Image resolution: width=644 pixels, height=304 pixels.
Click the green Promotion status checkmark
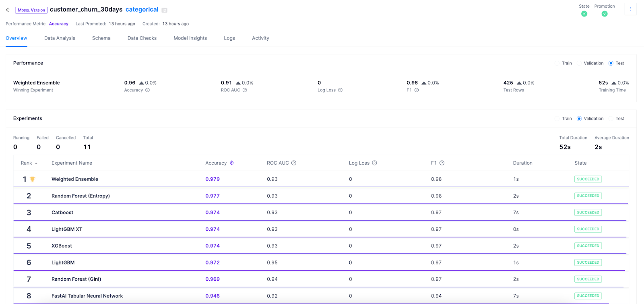point(604,14)
